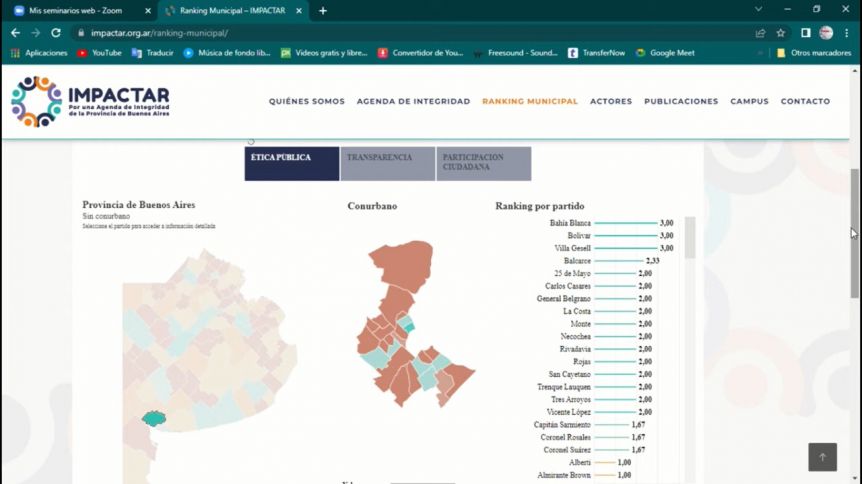Screen dimensions: 862x484
Task: Click the highlighted teal partido on province map
Action: tap(154, 419)
